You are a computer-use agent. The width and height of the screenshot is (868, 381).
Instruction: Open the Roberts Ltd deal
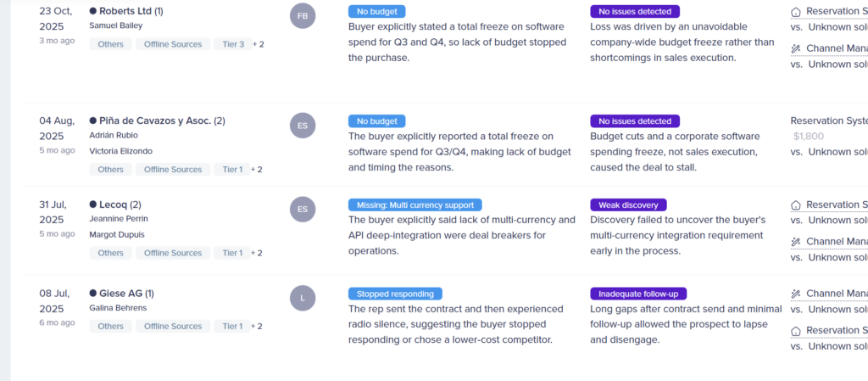tap(125, 11)
